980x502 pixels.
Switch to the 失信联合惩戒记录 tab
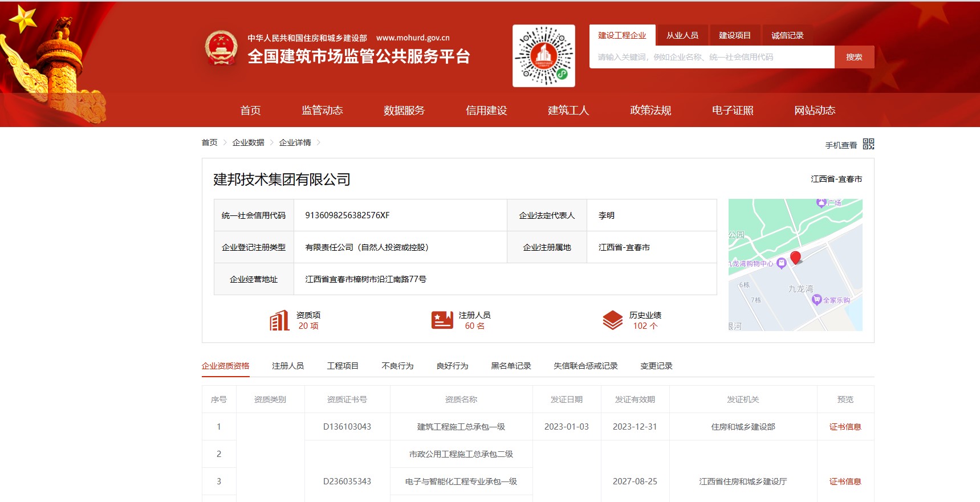pos(585,366)
